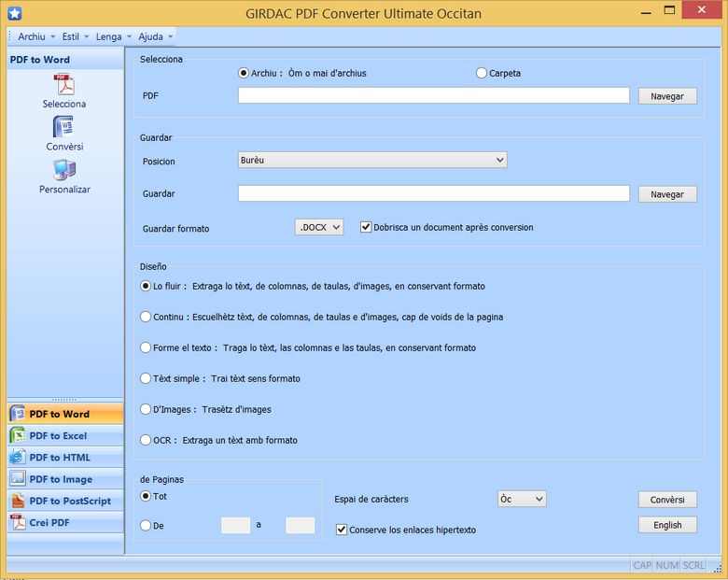Toggle Dobrisca un document après conversion checkbox
The image size is (728, 580).
pos(366,227)
